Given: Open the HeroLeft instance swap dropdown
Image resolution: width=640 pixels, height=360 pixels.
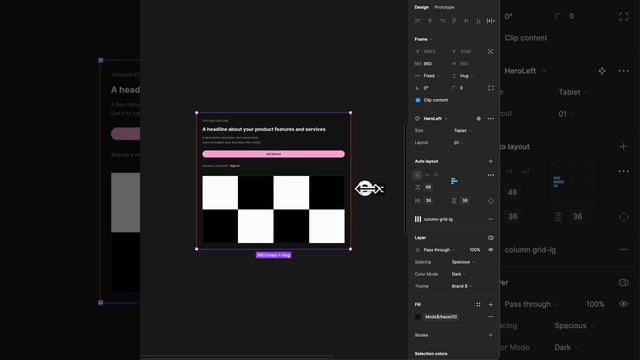Looking at the screenshot, I should click(x=436, y=119).
